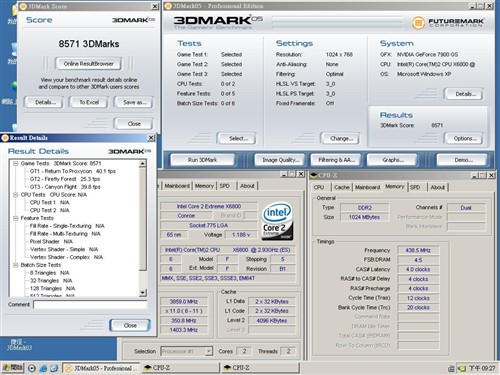The image size is (500, 375).
Task: Click the NVIDIA system tray icon
Action: coord(462,368)
